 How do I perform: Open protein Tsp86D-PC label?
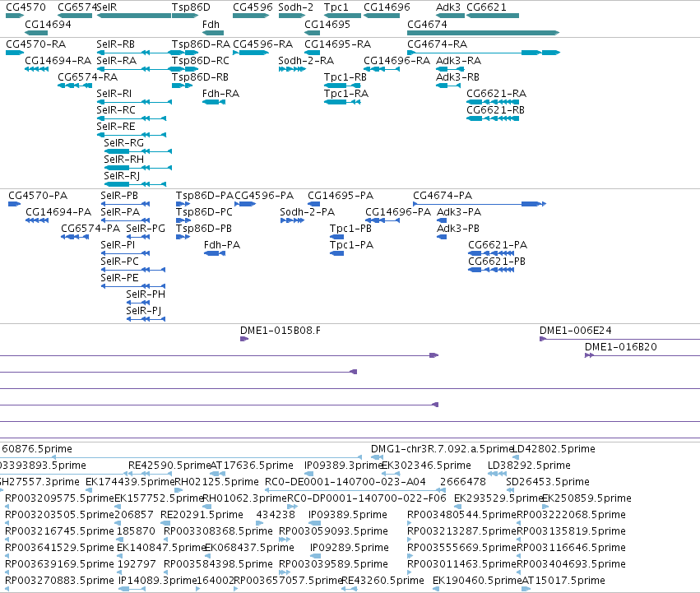(204, 211)
